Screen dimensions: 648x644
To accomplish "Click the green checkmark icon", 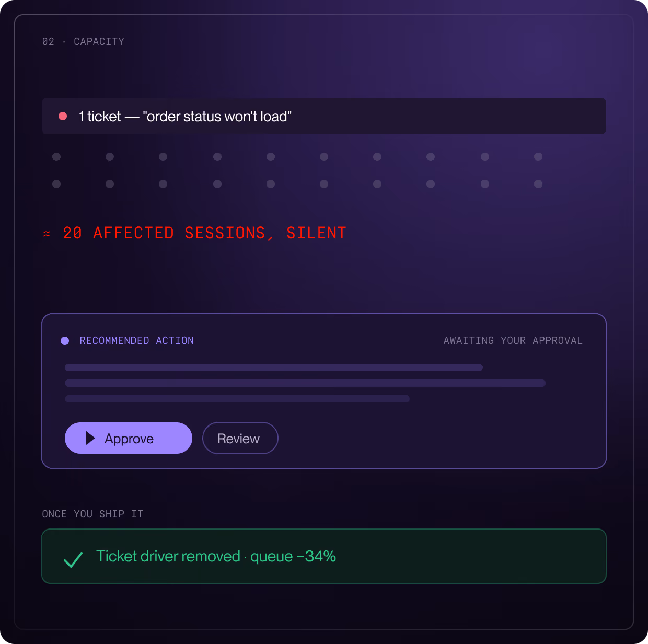I will (73, 559).
